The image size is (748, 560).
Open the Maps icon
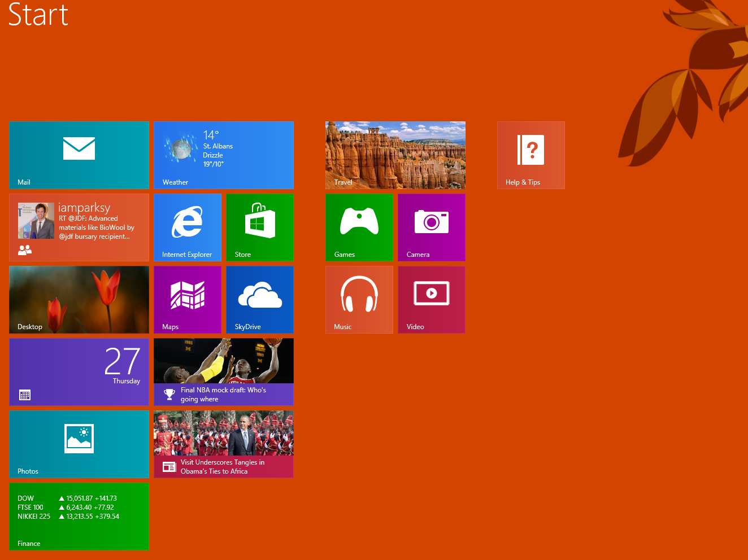[x=188, y=295]
